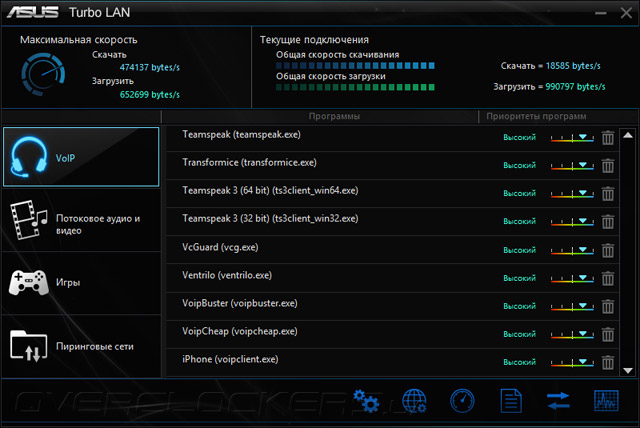640x428 pixels.
Task: Minimize the Turbo LAN window
Action: pos(600,13)
